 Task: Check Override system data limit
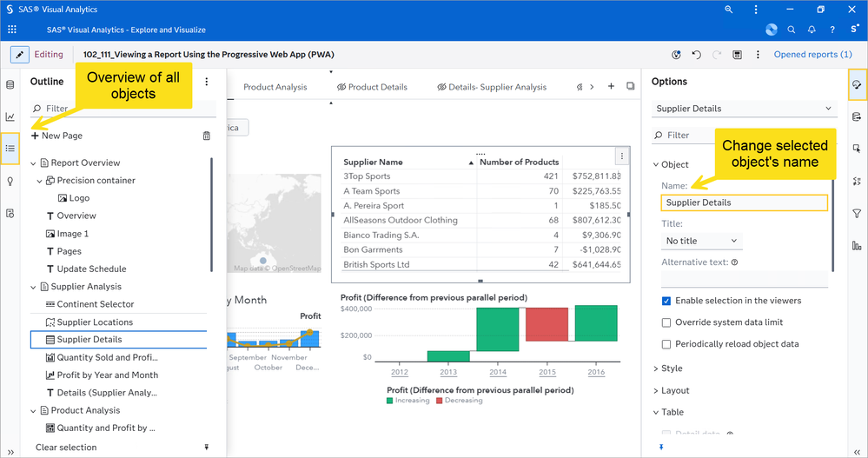click(x=666, y=322)
